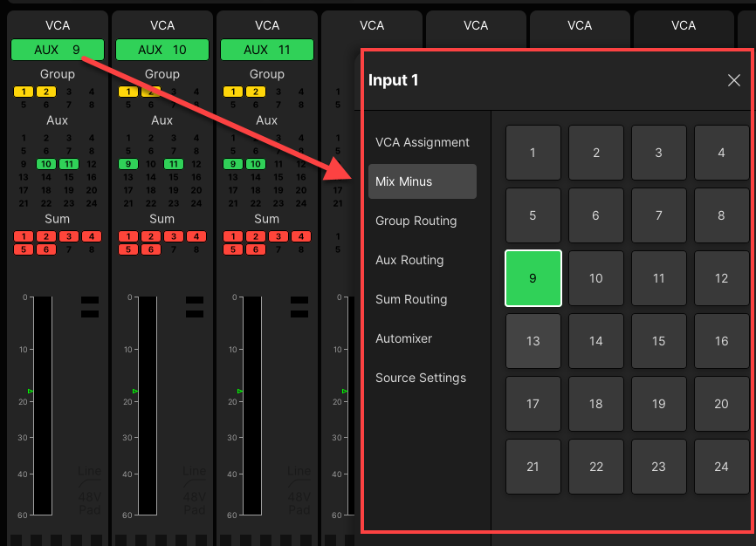
Task: Open the VCA Assignment section
Action: tap(423, 142)
